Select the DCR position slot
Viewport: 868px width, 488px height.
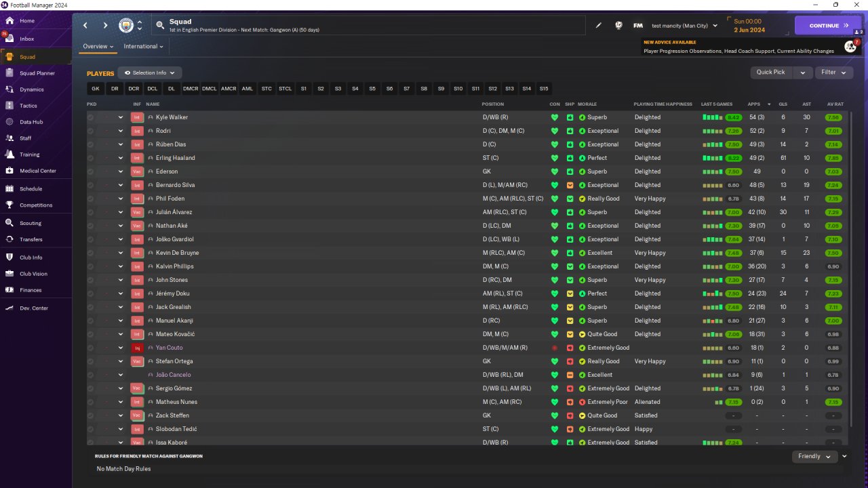click(x=134, y=89)
